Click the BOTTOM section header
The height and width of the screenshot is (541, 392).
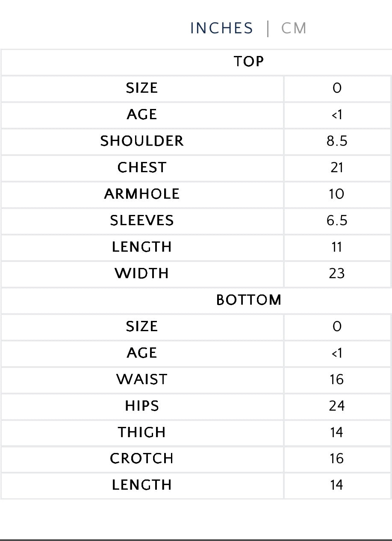tap(248, 300)
